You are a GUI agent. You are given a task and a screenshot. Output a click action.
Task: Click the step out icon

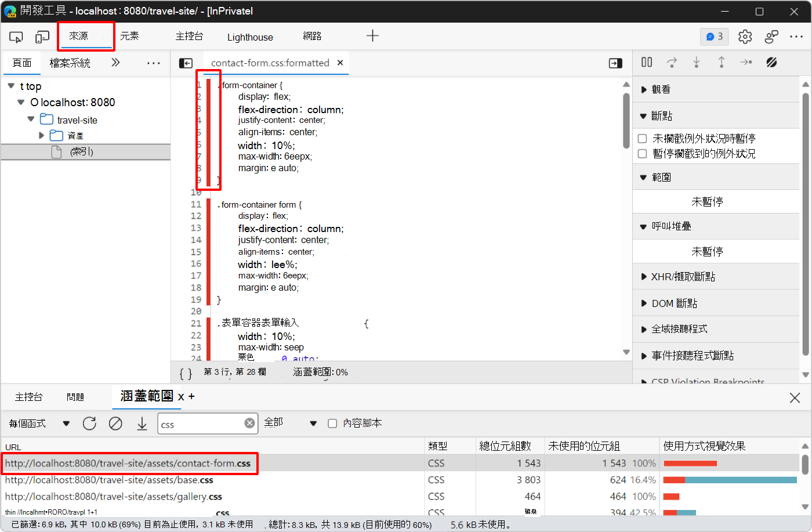722,61
